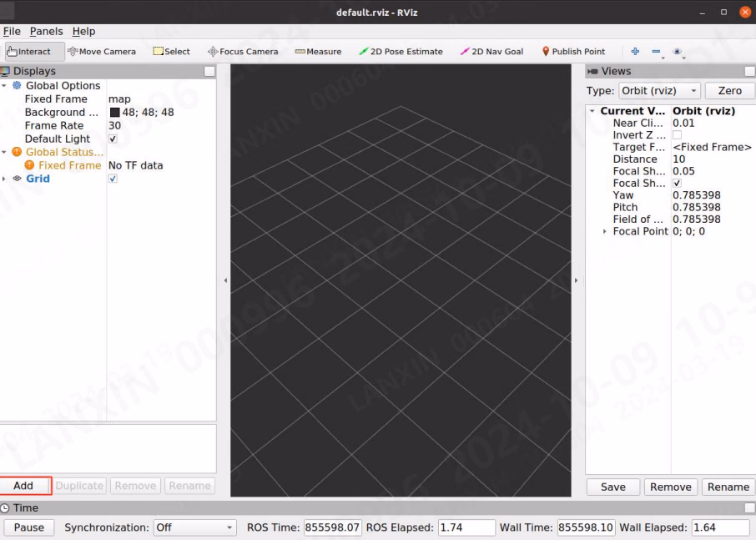The image size is (756, 540).
Task: Click the ROS Time field
Action: (x=333, y=527)
